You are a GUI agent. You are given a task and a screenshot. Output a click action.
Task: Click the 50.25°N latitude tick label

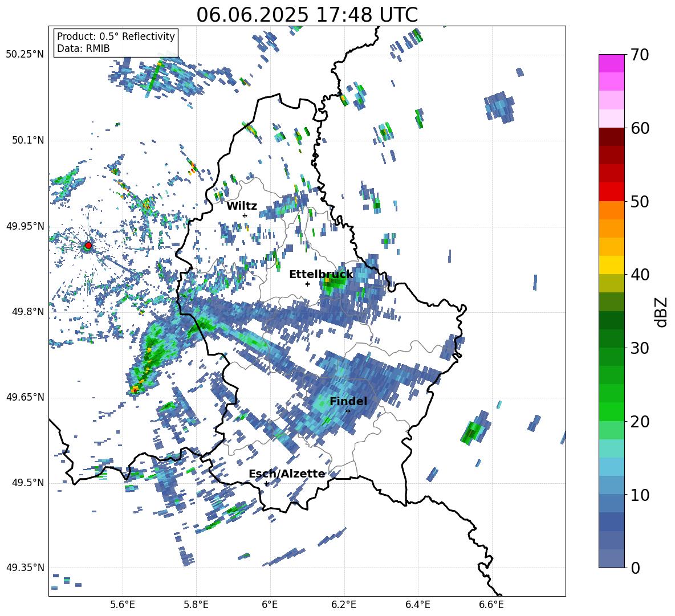[25, 55]
